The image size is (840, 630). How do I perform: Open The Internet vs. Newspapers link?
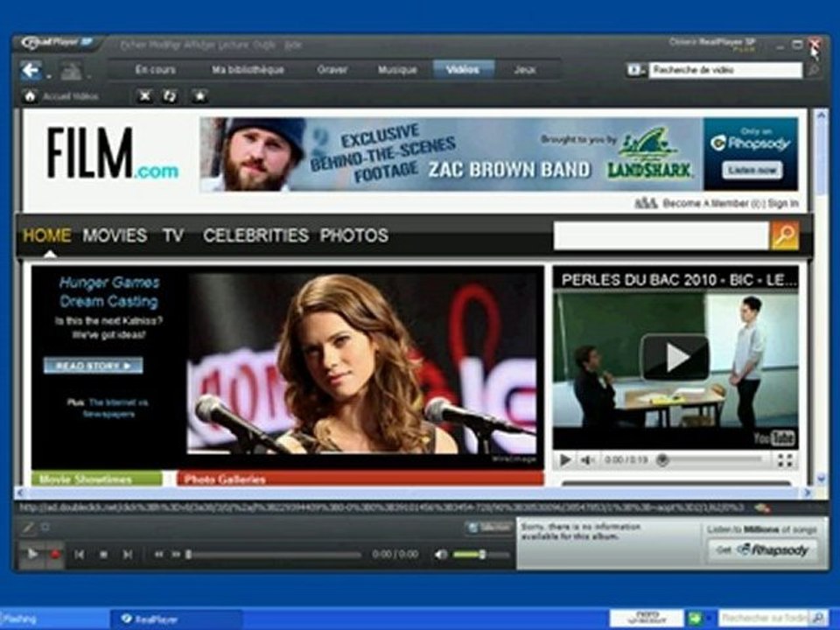pos(117,409)
